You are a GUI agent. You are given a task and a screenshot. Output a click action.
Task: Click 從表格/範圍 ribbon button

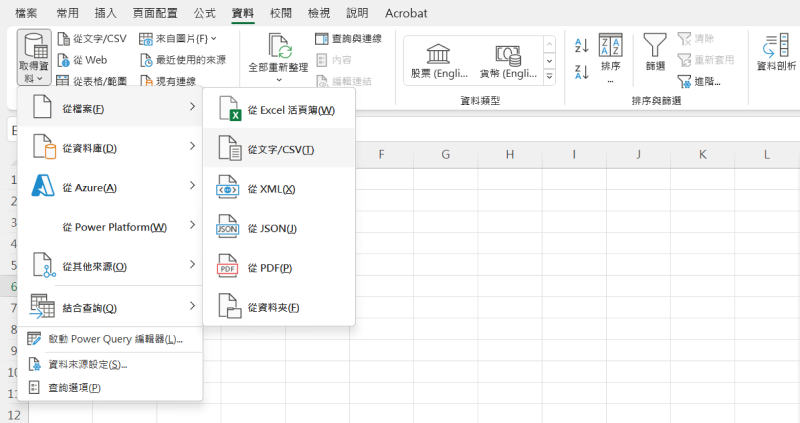tap(92, 81)
